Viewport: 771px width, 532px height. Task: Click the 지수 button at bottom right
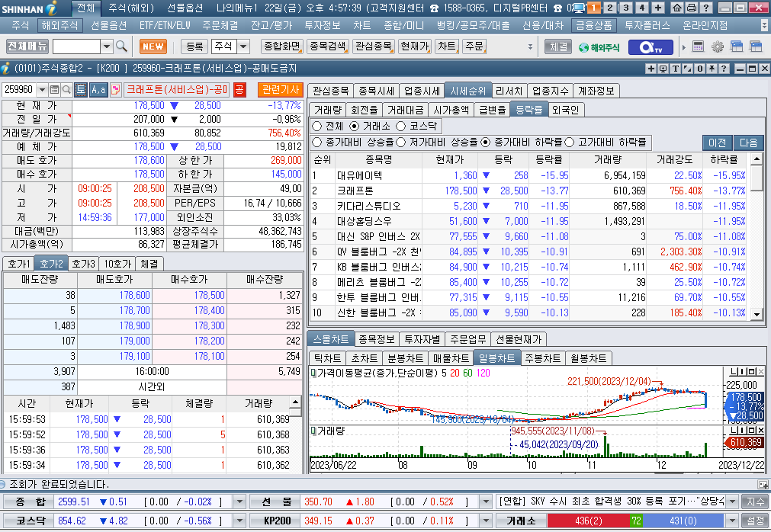pyautogui.click(x=755, y=502)
